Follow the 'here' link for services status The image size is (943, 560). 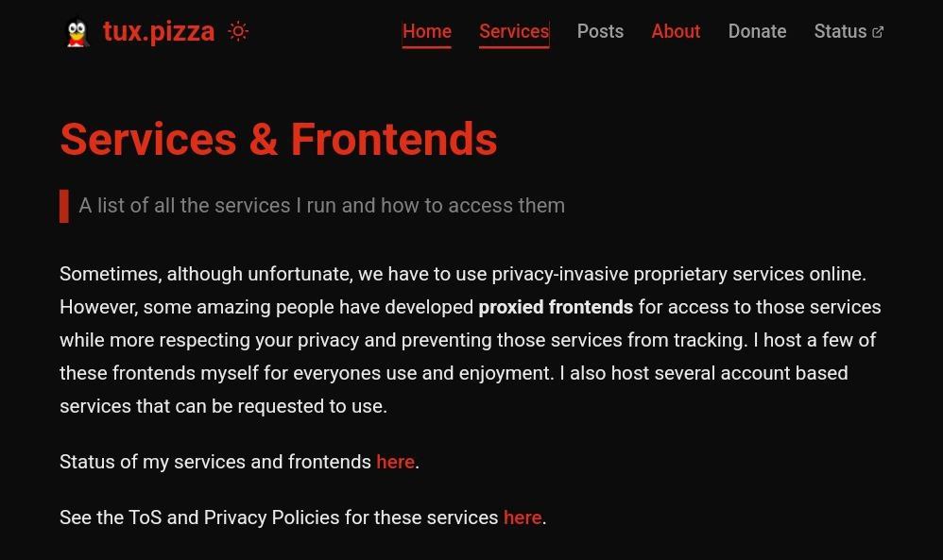coord(395,462)
